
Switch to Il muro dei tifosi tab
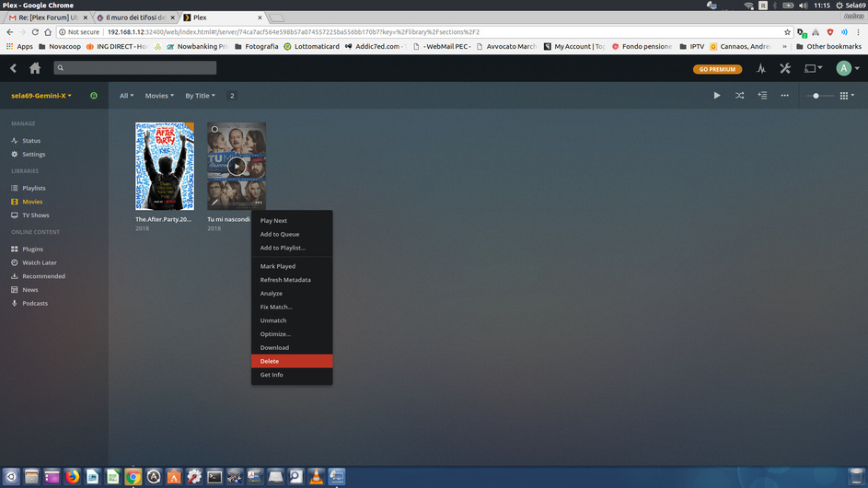click(135, 17)
